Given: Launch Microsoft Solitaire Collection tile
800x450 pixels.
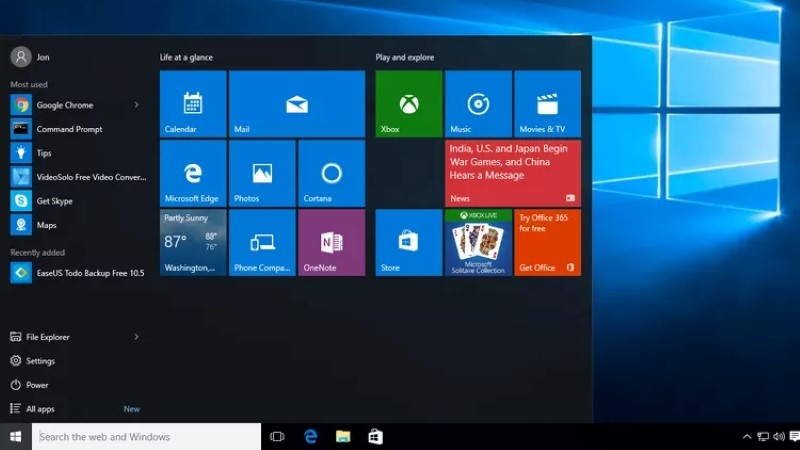Looking at the screenshot, I should coord(478,242).
